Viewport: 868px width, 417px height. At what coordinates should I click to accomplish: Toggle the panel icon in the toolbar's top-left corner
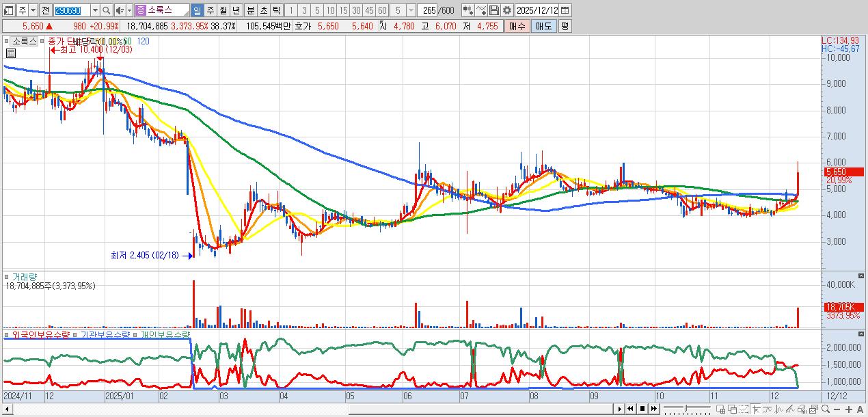tap(9, 10)
